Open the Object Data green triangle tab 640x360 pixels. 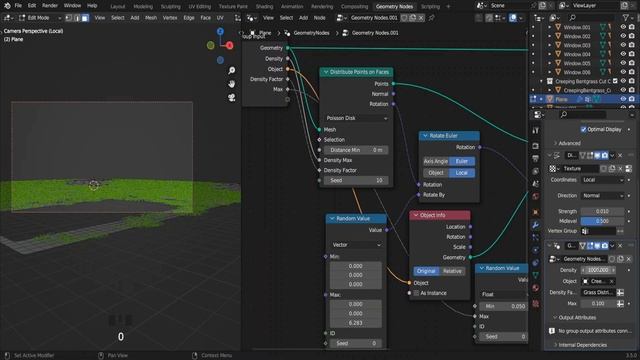coord(536,275)
